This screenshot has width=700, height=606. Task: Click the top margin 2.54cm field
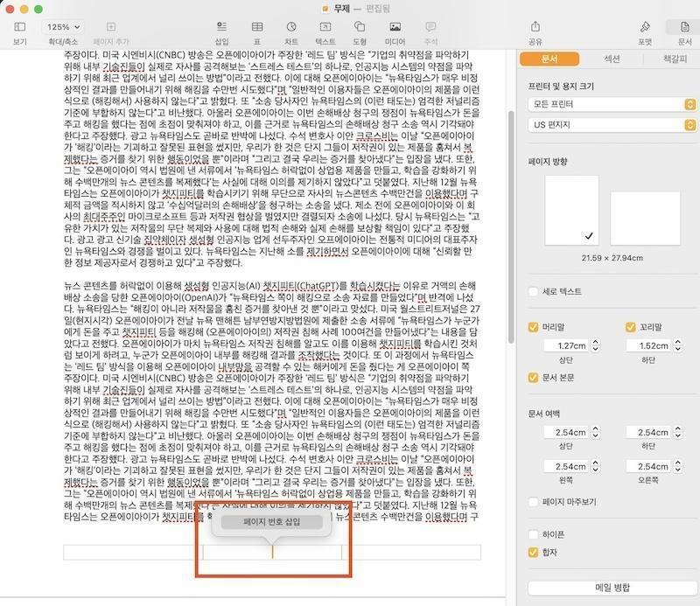point(566,432)
